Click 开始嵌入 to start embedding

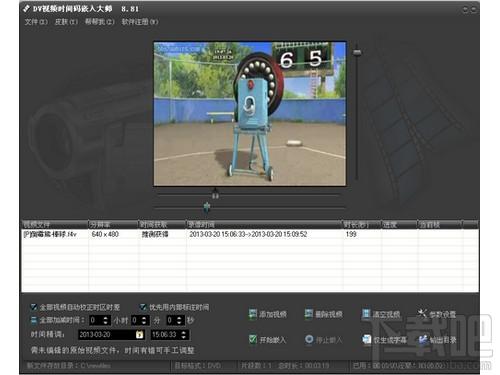click(x=268, y=340)
